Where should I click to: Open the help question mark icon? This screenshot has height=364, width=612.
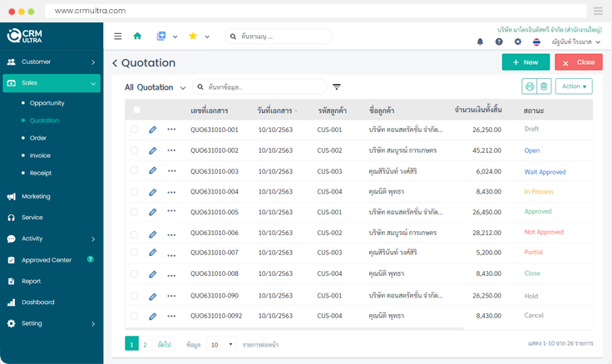point(499,42)
